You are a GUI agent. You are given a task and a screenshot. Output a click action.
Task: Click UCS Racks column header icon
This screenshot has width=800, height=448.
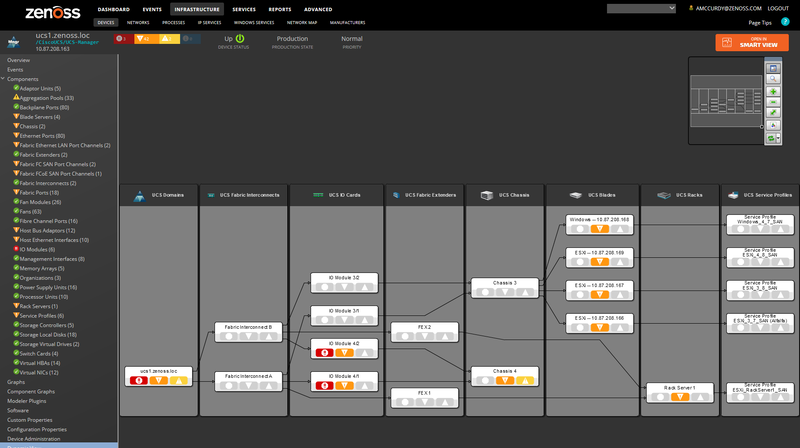664,195
